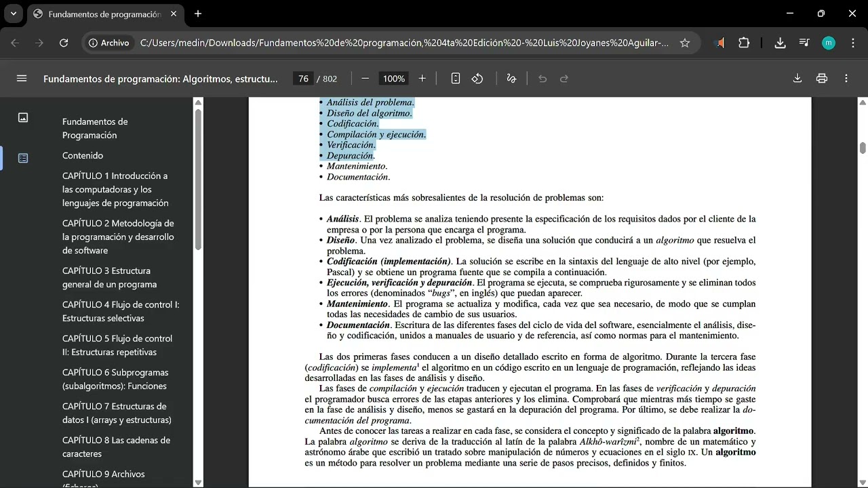
Task: Click the document title in PDF toolbar
Action: click(161, 79)
